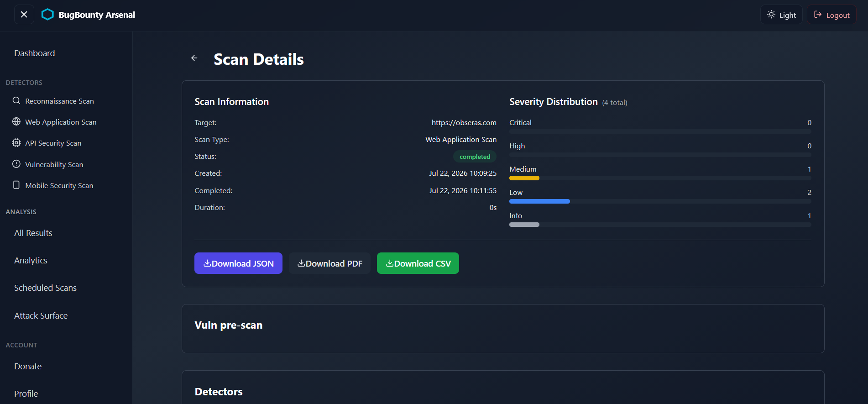Click the Medium severity yellow bar

point(524,178)
